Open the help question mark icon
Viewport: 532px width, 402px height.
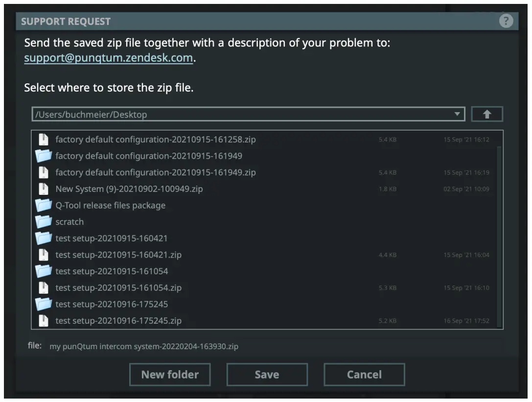click(506, 21)
